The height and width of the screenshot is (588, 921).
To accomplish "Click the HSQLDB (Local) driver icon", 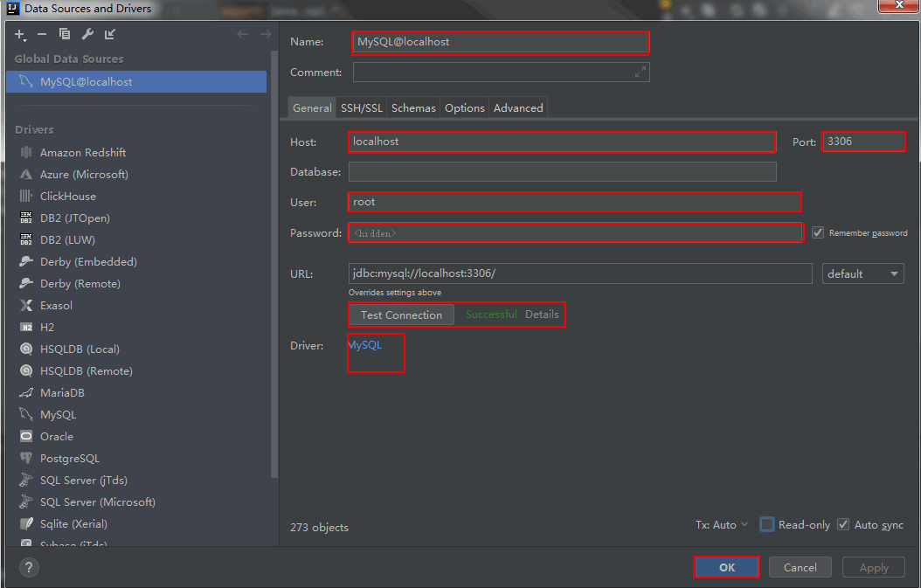I will [26, 349].
